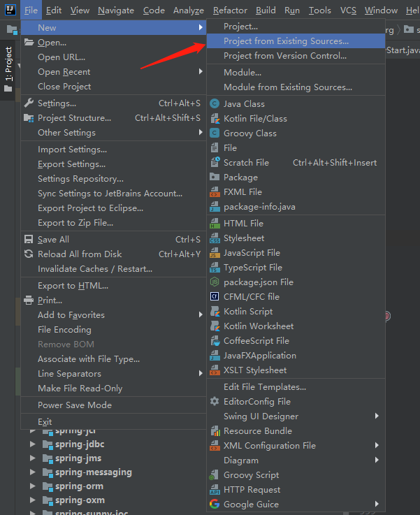Click the package.json File icon
The height and width of the screenshot is (515, 420).
[215, 282]
